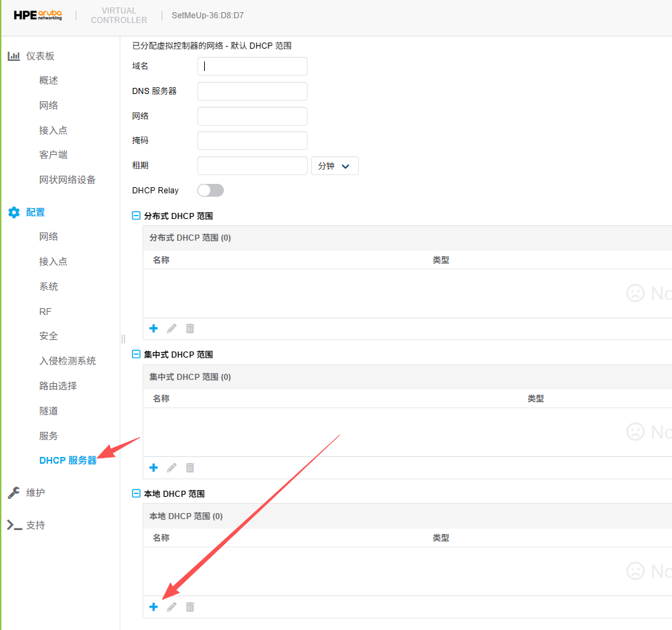Viewport: 672px width, 630px height.
Task: Open the 支持 menu section
Action: pyautogui.click(x=35, y=525)
